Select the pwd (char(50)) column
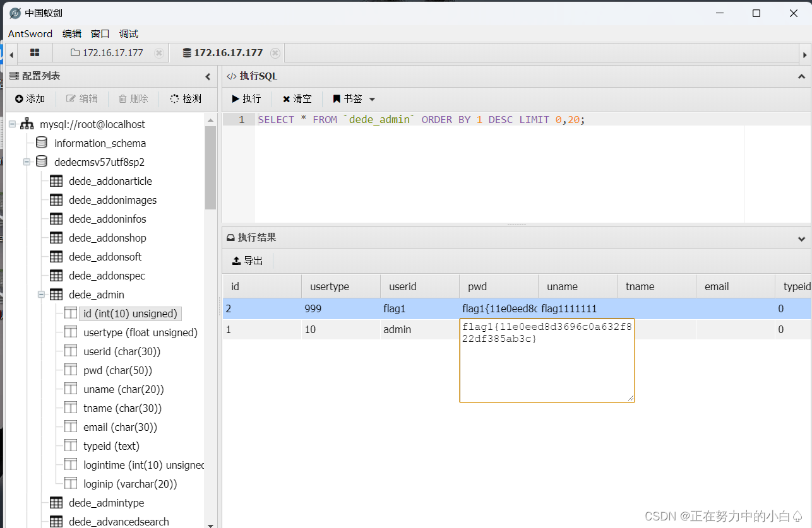The height and width of the screenshot is (528, 812). (x=117, y=370)
